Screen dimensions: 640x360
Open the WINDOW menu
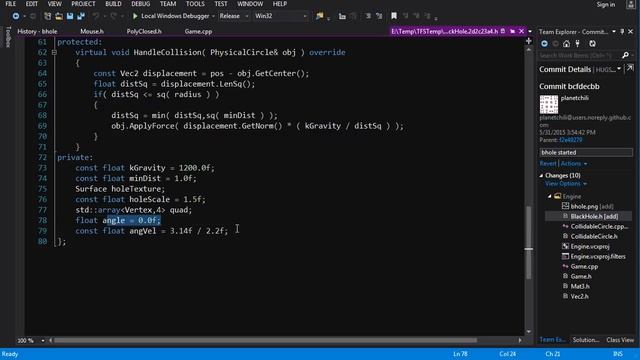(x=250, y=4)
